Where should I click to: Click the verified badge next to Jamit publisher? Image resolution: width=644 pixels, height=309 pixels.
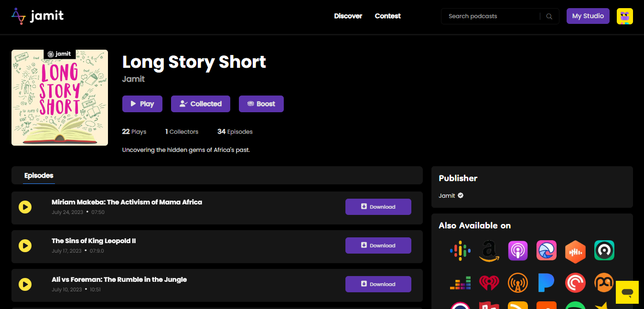(x=461, y=195)
